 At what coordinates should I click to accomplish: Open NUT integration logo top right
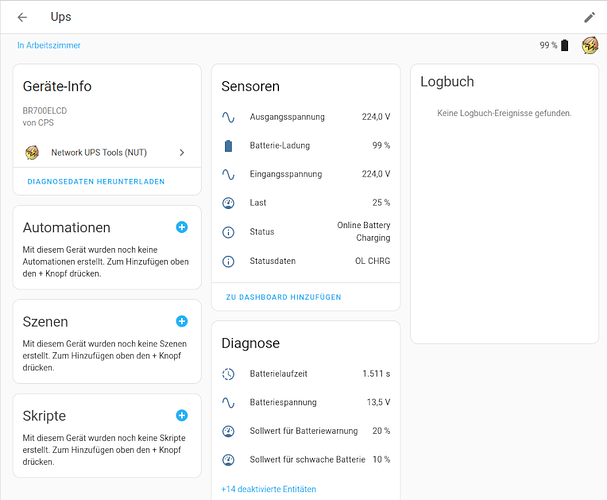tap(589, 45)
